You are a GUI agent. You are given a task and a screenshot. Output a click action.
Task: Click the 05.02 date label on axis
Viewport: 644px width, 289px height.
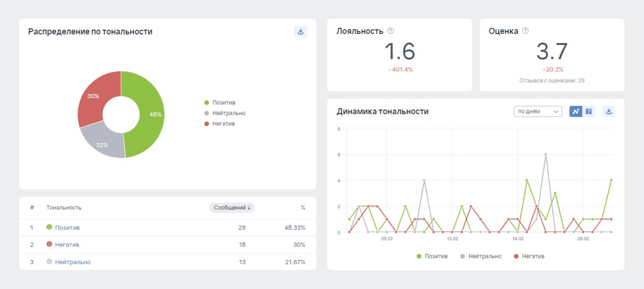point(387,239)
